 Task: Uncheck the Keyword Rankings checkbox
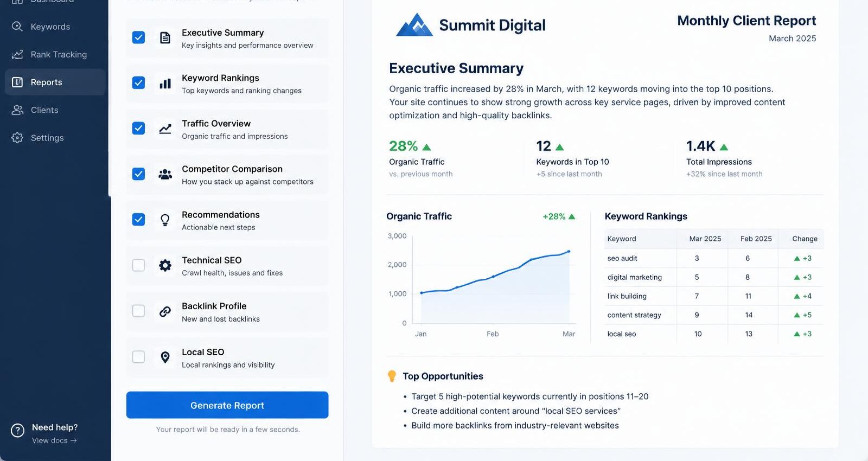(138, 83)
